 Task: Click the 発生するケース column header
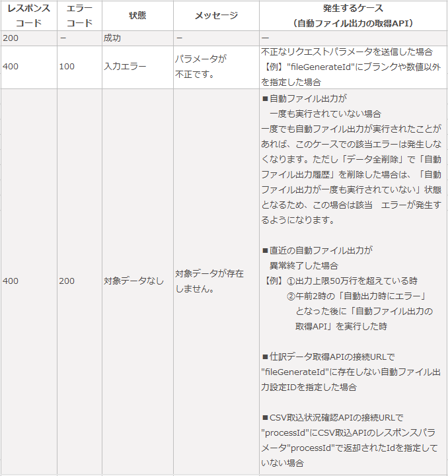(353, 16)
